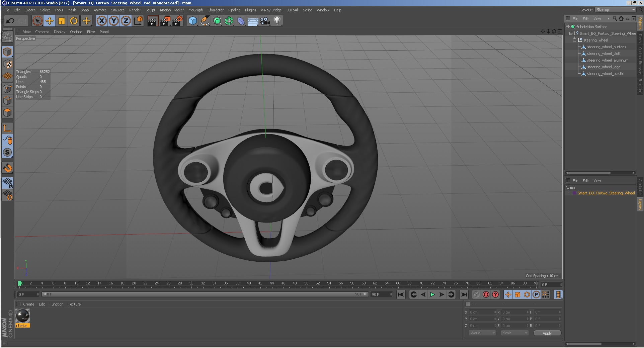Add a Light object
This screenshot has width=644, height=348.
[277, 21]
